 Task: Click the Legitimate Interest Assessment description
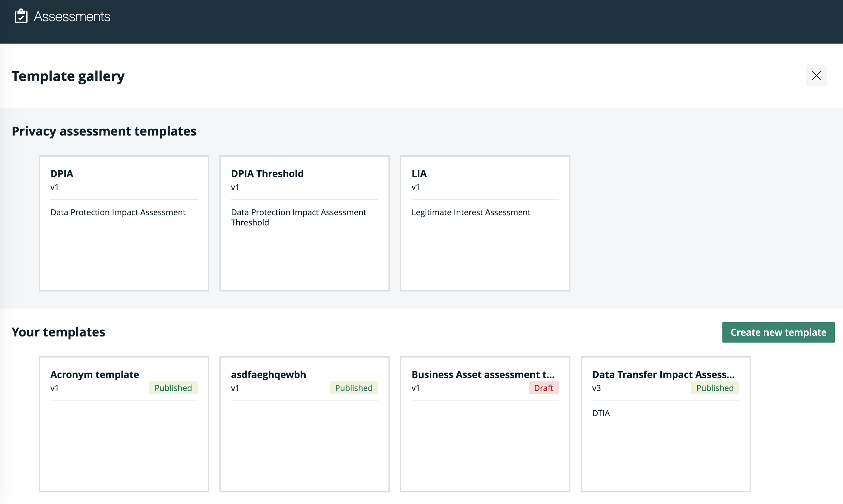point(471,212)
